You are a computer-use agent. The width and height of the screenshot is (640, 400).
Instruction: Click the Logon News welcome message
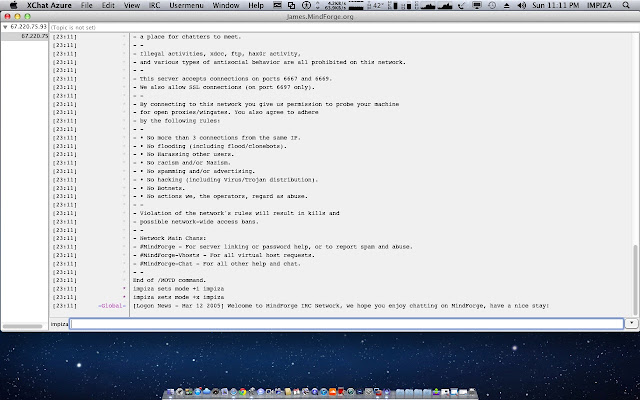point(341,306)
